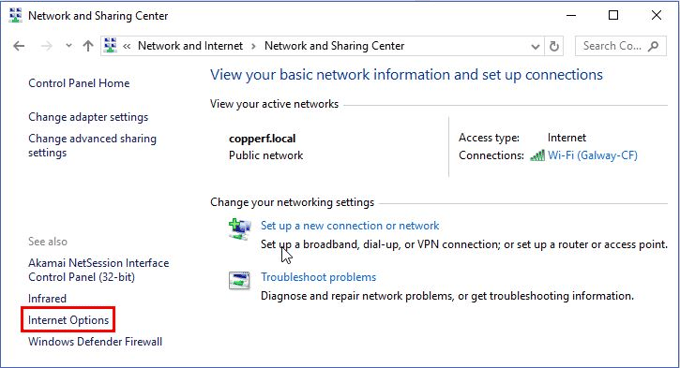
Task: Click the new connection setup icon
Action: pos(239,229)
